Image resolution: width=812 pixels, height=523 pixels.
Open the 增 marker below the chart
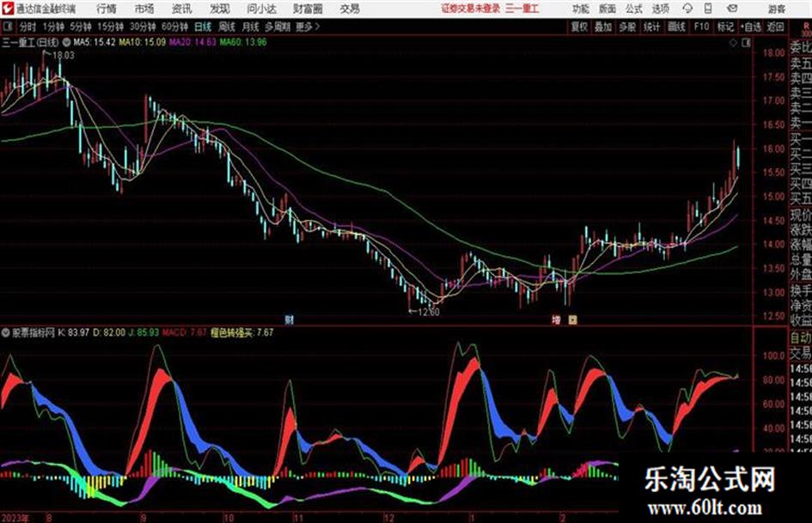tap(556, 319)
